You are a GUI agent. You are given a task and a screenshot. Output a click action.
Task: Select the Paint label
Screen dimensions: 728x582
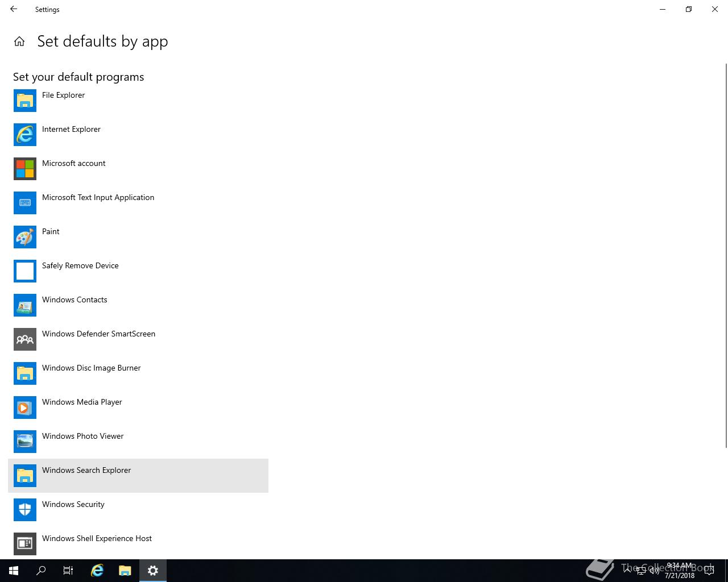51,231
